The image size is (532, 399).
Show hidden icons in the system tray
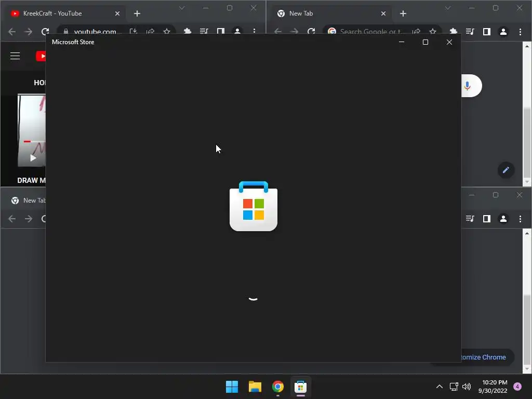(440, 387)
